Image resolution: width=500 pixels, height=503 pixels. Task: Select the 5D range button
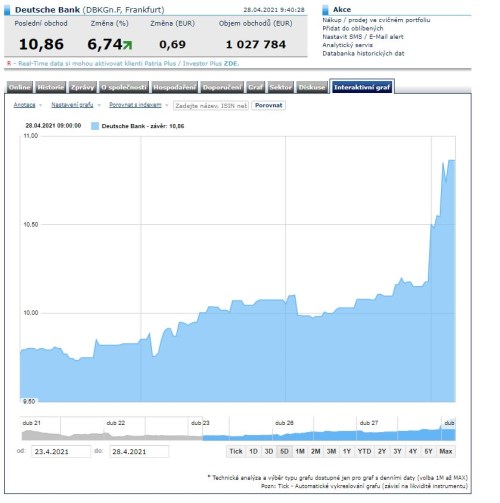point(284,452)
